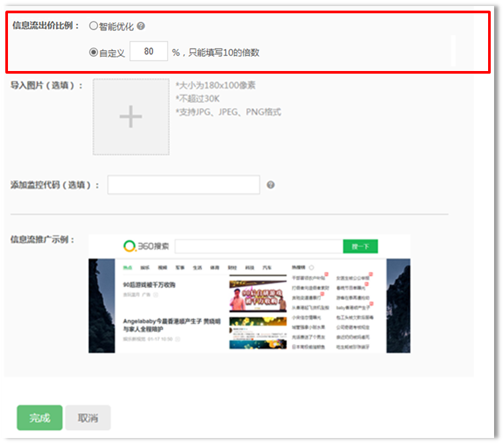Screen dimensions: 504x444
Task: Click the refresh circle icon beside 热搜榜
Action: click(x=312, y=267)
